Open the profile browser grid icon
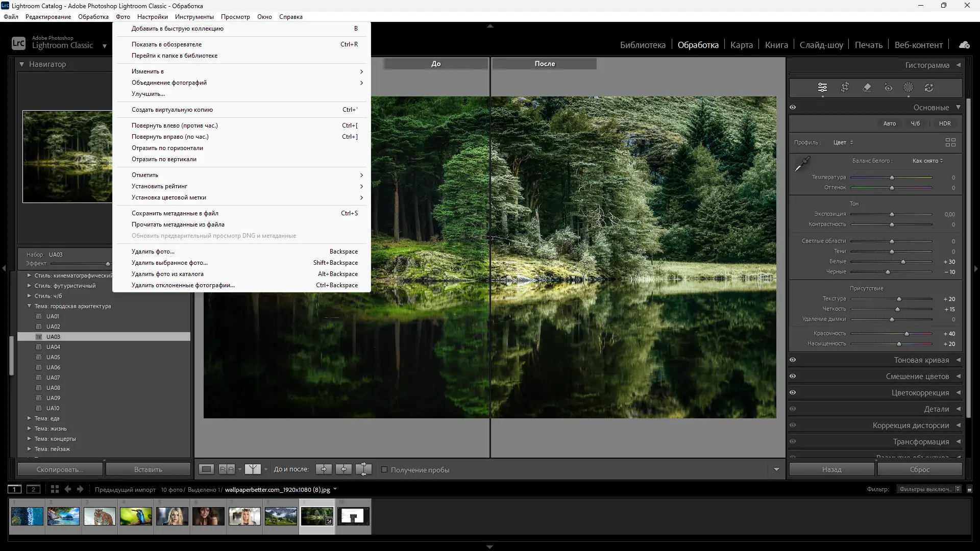The image size is (980, 551). [950, 142]
